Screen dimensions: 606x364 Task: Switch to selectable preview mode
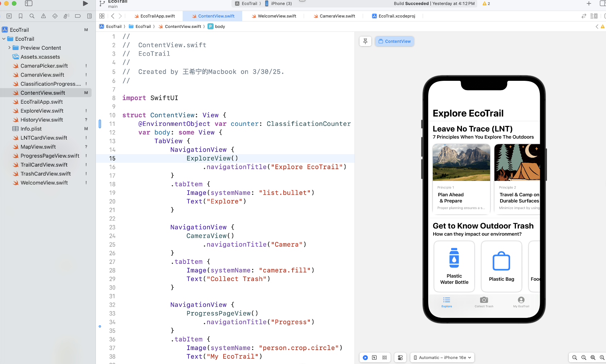(374, 358)
